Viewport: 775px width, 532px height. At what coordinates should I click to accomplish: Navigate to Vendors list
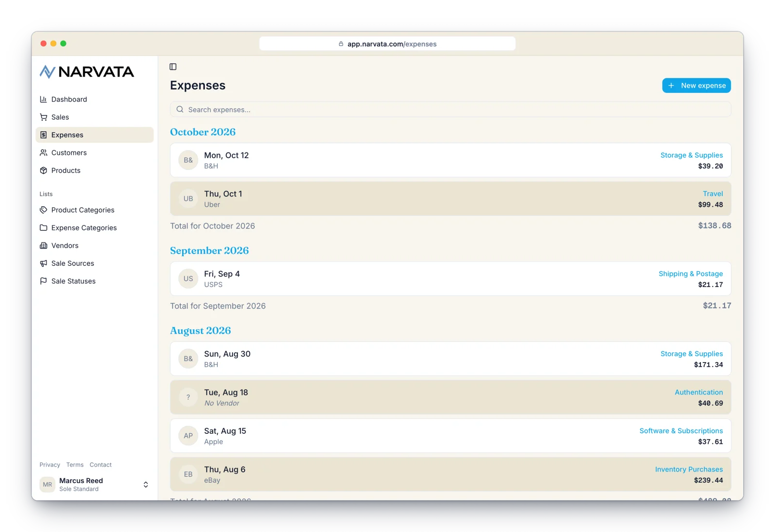click(94, 245)
